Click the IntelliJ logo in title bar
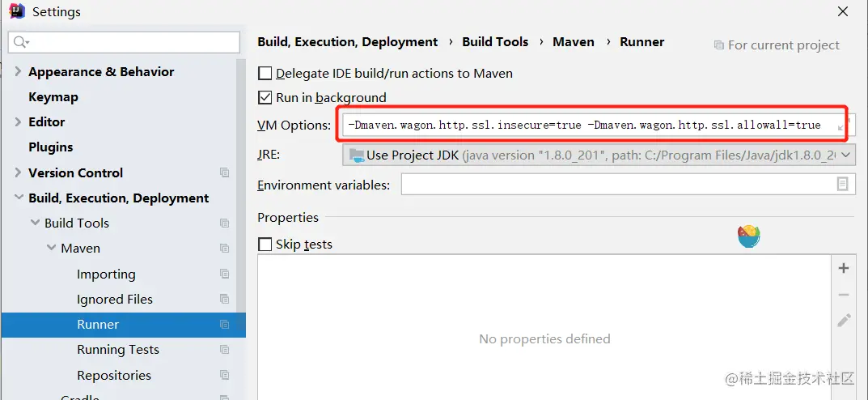868x400 pixels. (16, 11)
